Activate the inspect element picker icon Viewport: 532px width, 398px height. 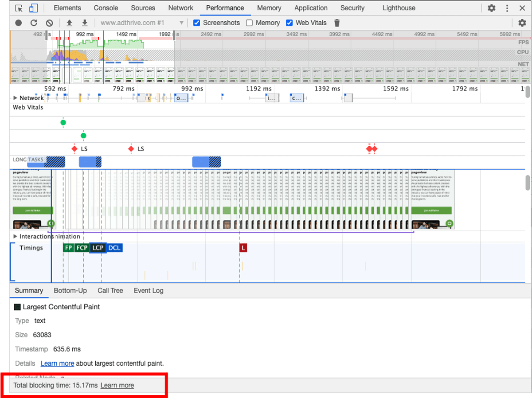click(x=19, y=8)
